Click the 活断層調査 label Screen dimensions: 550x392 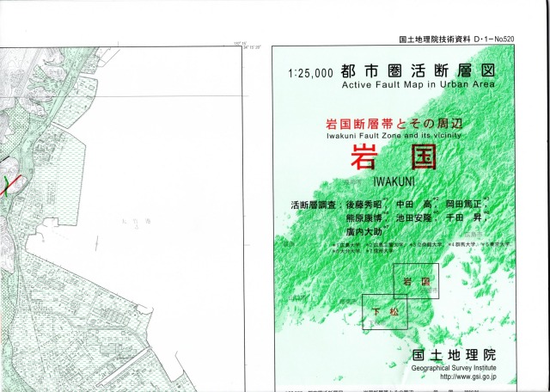(x=313, y=205)
